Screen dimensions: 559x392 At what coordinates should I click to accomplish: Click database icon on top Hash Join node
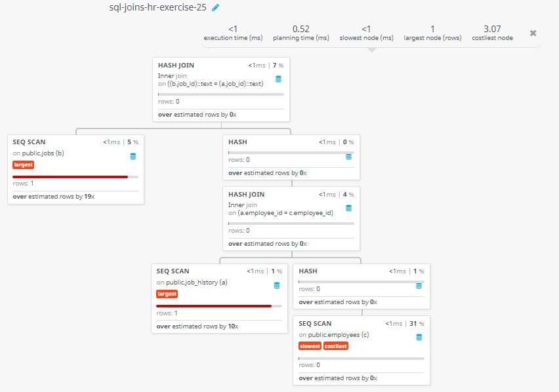point(278,79)
